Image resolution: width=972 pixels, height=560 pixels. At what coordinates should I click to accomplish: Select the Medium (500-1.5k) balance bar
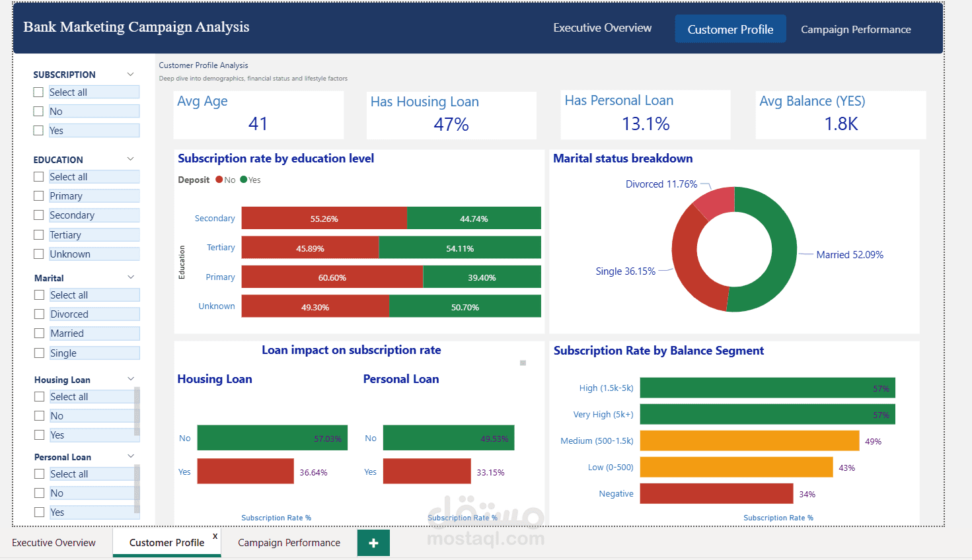click(749, 441)
